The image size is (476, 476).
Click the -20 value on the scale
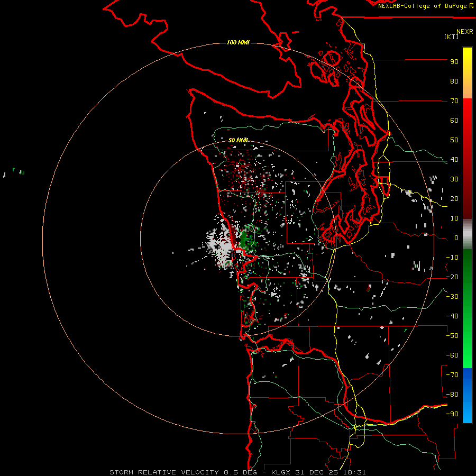[452, 277]
